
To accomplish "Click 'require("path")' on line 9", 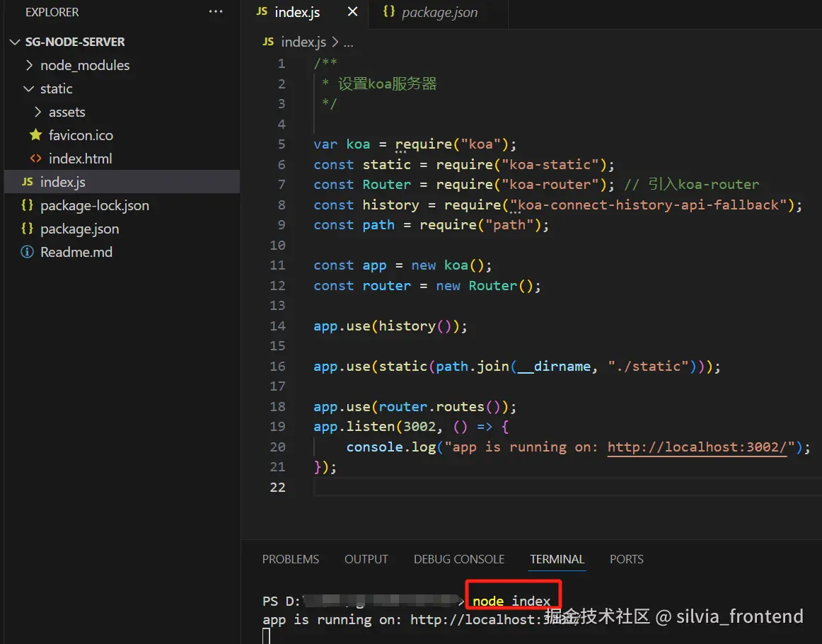I will [480, 224].
